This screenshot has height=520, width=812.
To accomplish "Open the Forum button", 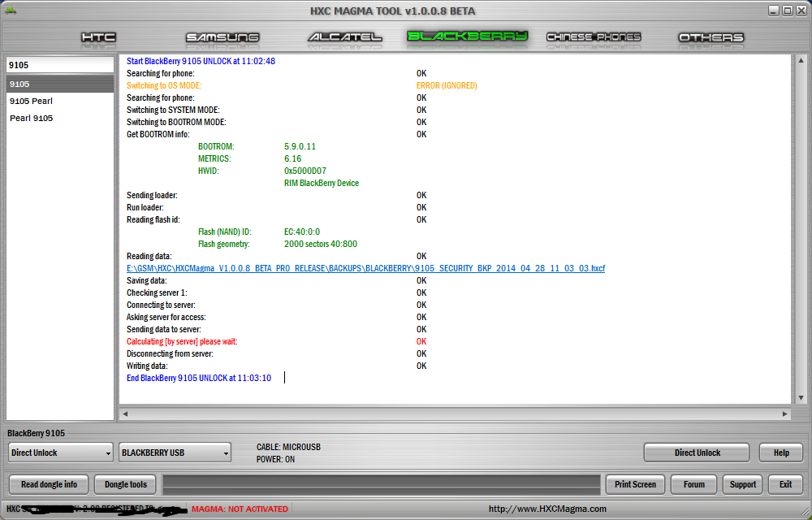I will (x=694, y=485).
